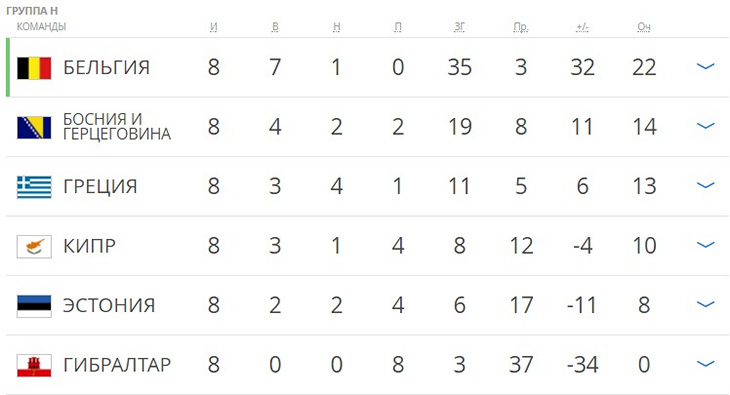Screen dimensions: 730x395
Task: Click the ЗГ goals scored header
Action: [460, 27]
